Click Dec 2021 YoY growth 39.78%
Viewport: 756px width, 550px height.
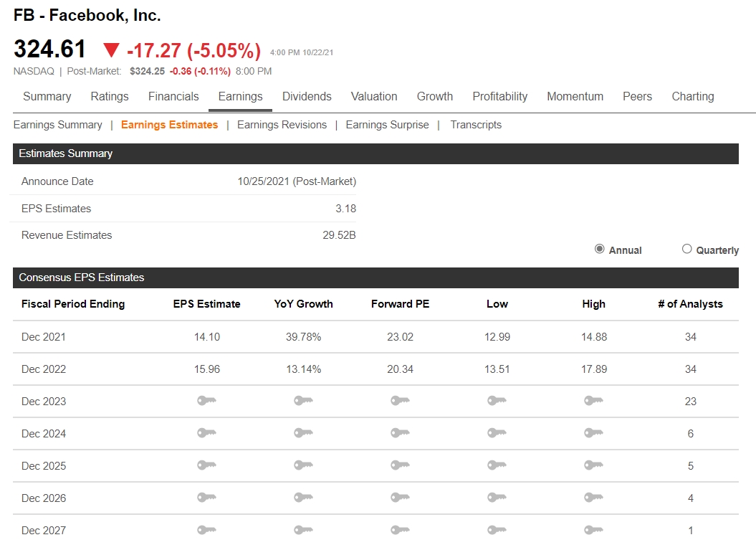click(303, 337)
